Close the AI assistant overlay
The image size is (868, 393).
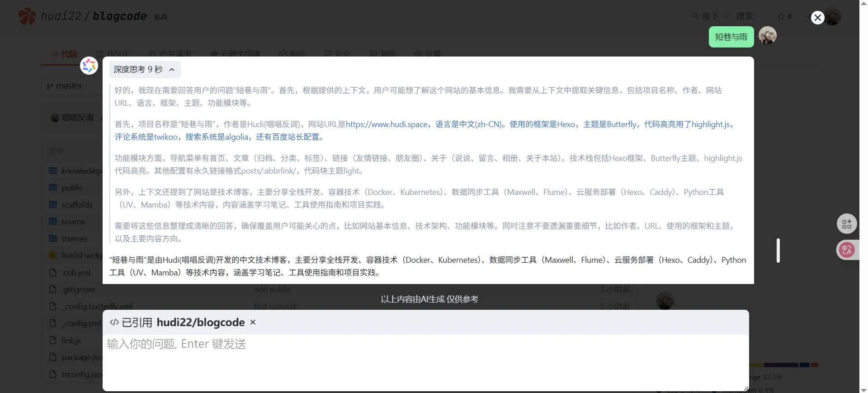point(817,18)
